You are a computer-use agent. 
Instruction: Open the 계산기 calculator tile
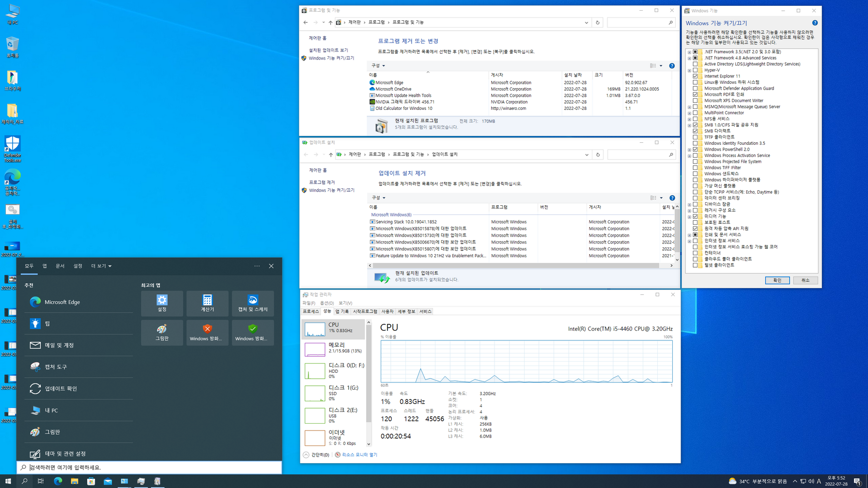[207, 304]
